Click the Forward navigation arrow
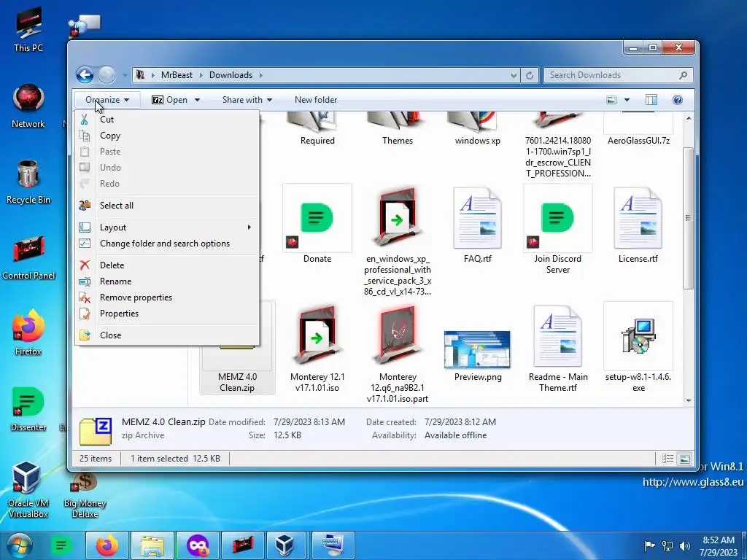747x560 pixels. coord(107,75)
